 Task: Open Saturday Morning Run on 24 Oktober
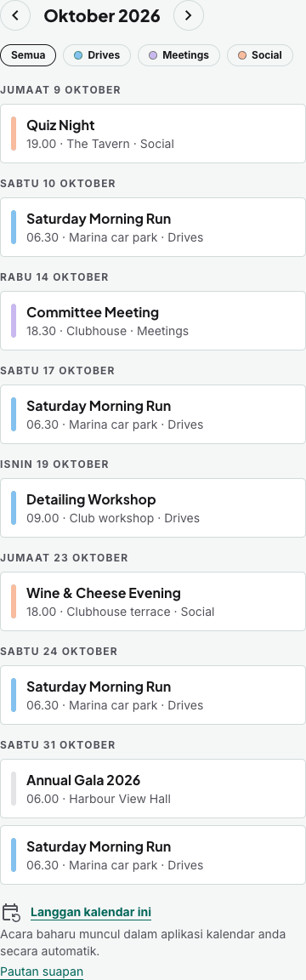click(x=153, y=695)
